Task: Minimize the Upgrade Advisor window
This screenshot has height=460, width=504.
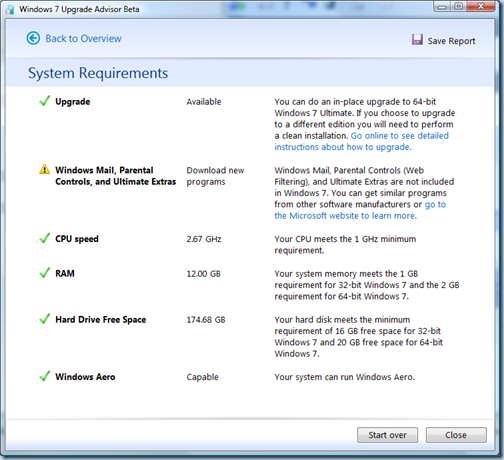Action: pyautogui.click(x=442, y=7)
